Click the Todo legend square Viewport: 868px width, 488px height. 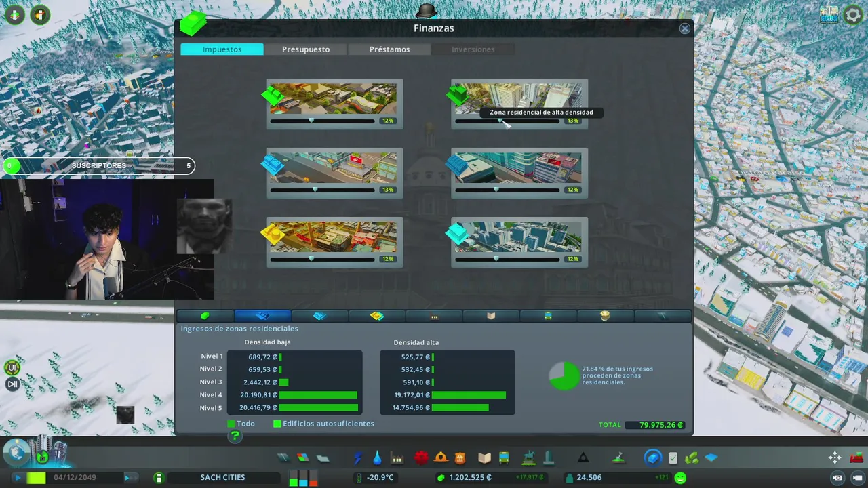pyautogui.click(x=231, y=424)
